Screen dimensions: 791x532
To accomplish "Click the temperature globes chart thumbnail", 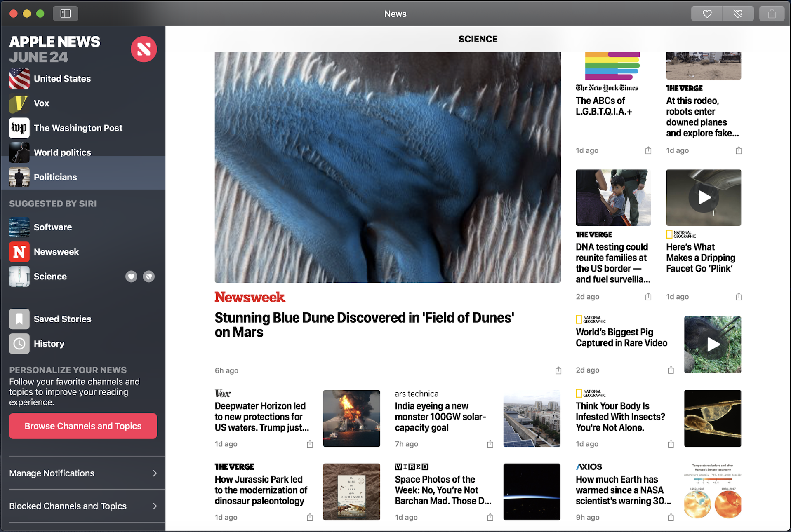I will click(713, 492).
